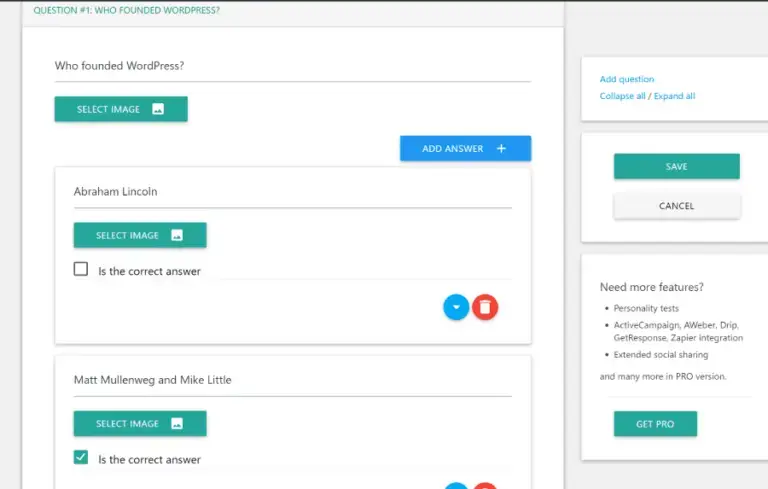Click the Add question link
Viewport: 768px width, 489px height.
pyautogui.click(x=627, y=79)
